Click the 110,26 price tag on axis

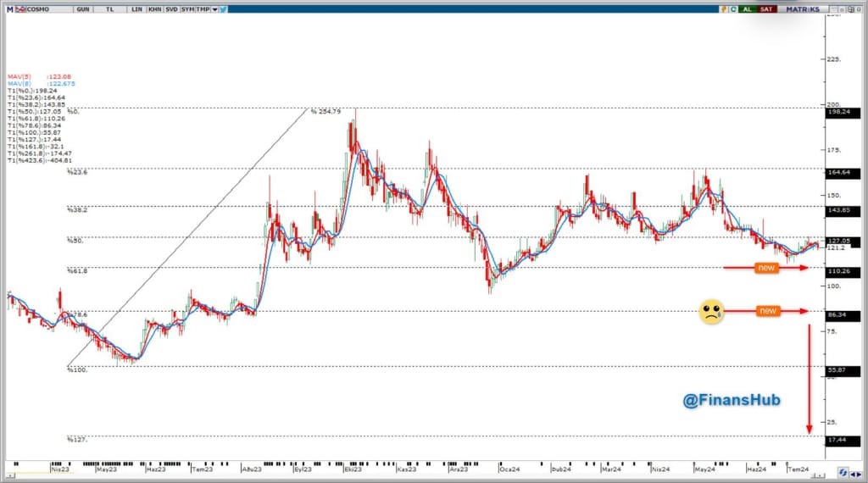click(x=843, y=272)
